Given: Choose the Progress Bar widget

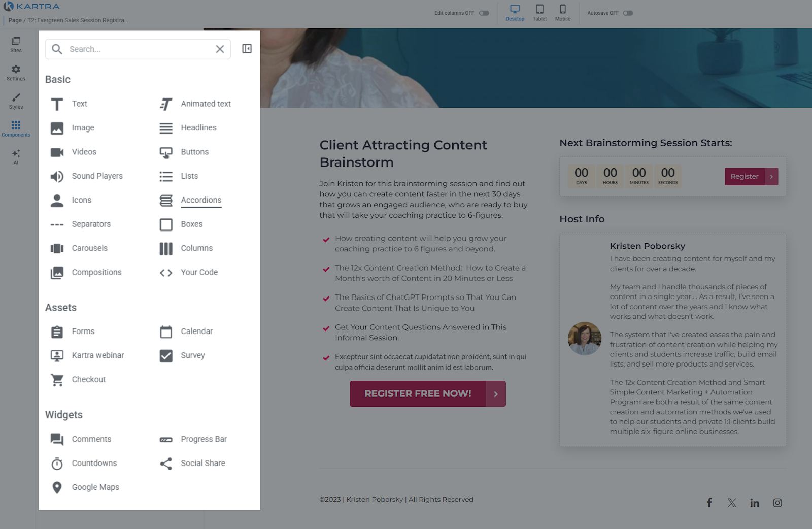Looking at the screenshot, I should coord(193,439).
